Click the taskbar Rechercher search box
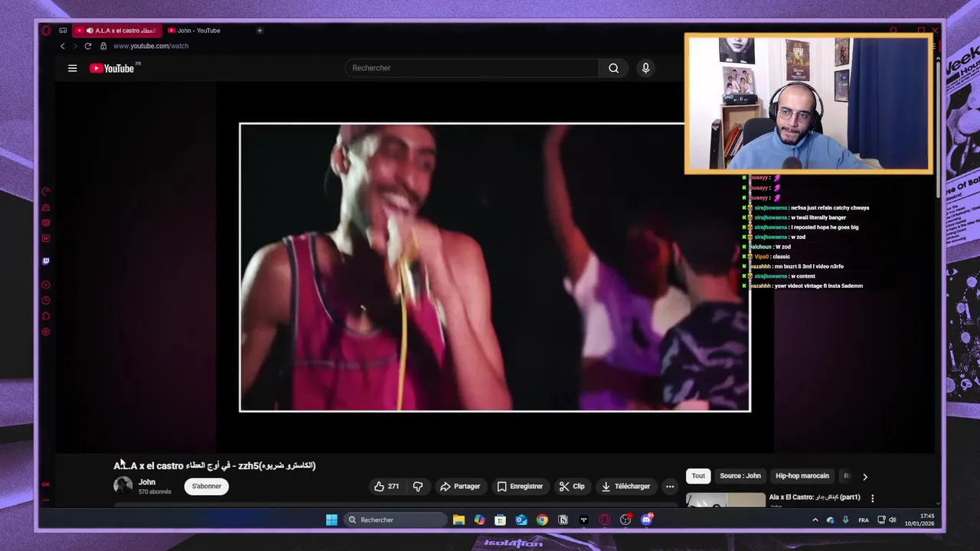 click(x=395, y=520)
